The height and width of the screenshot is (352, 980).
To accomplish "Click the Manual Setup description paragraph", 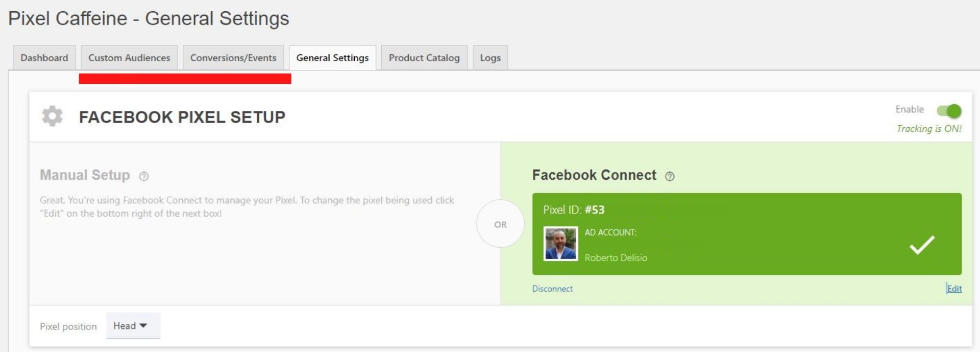I will coord(247,207).
